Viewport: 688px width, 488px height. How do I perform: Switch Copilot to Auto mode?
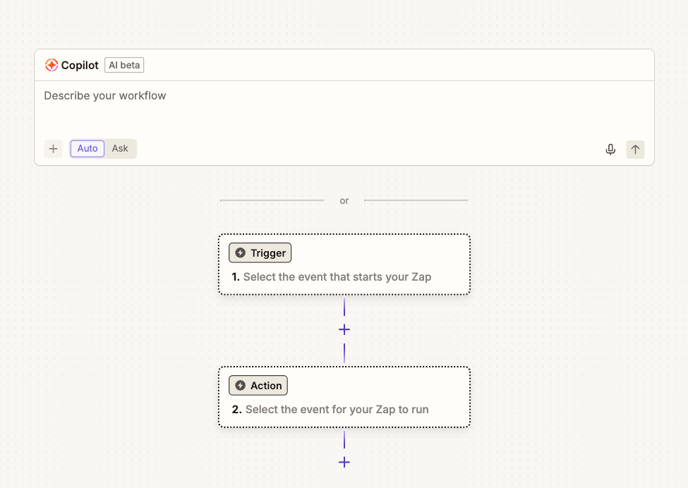click(x=87, y=149)
